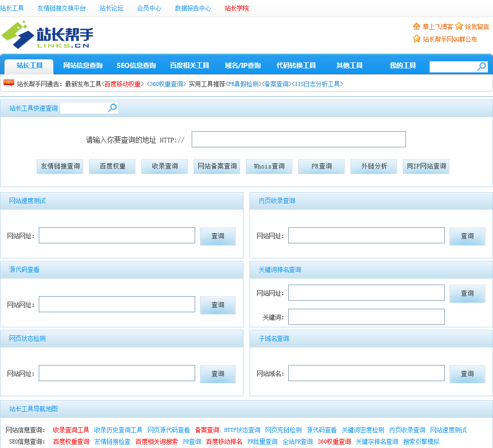Open 收录历史查询工具 link
The width and height of the screenshot is (493, 448).
[118, 430]
